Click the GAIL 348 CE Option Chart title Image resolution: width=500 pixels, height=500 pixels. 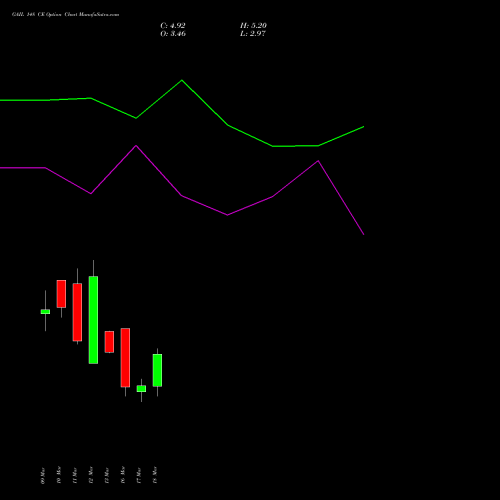pyautogui.click(x=65, y=15)
